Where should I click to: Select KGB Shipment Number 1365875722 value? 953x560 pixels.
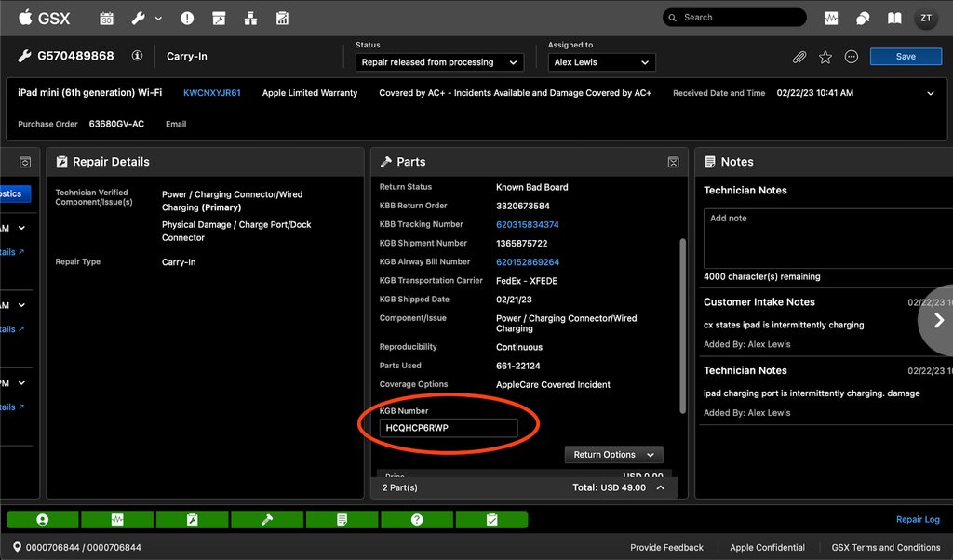(521, 244)
